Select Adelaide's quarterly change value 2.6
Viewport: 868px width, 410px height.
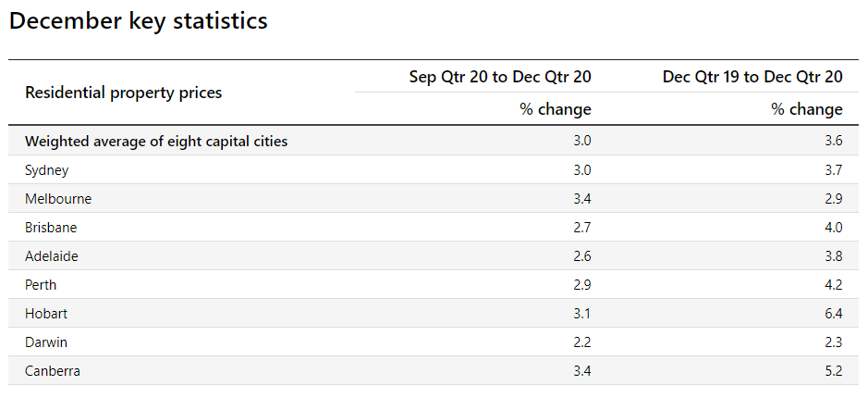pyautogui.click(x=581, y=256)
